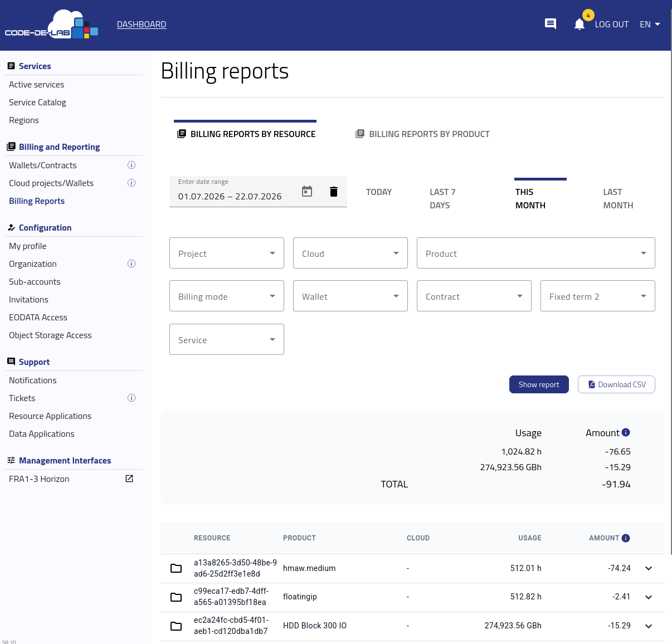This screenshot has height=644, width=672.
Task: Click the Billing and Reporting section icon
Action: click(x=11, y=147)
